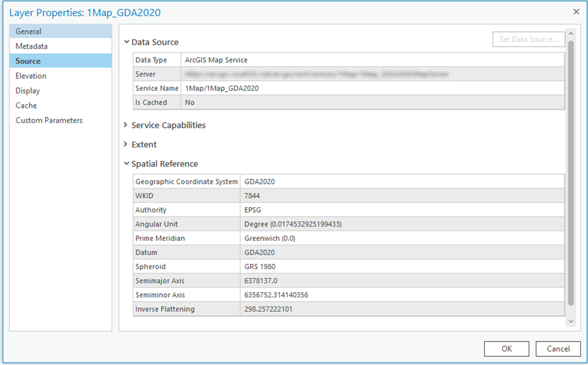Viewport: 588px width, 365px height.
Task: Open the General tab
Action: point(60,31)
